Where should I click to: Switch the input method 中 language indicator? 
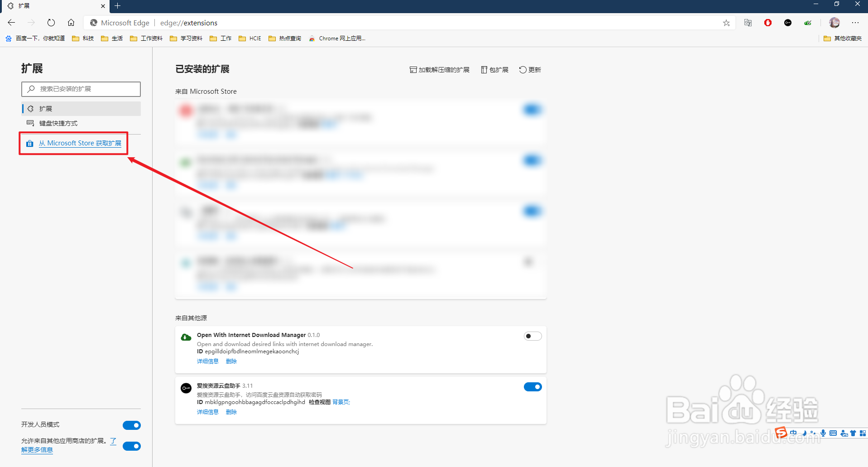pyautogui.click(x=793, y=433)
